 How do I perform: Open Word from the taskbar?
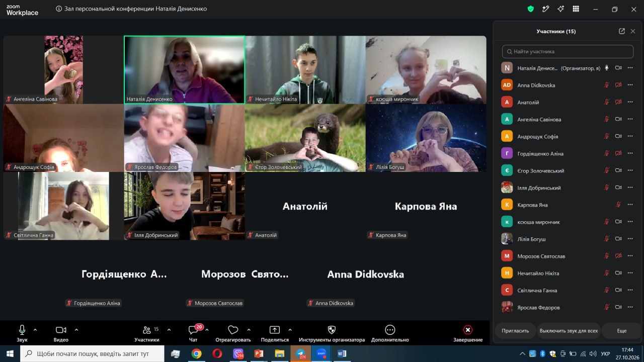pyautogui.click(x=342, y=353)
